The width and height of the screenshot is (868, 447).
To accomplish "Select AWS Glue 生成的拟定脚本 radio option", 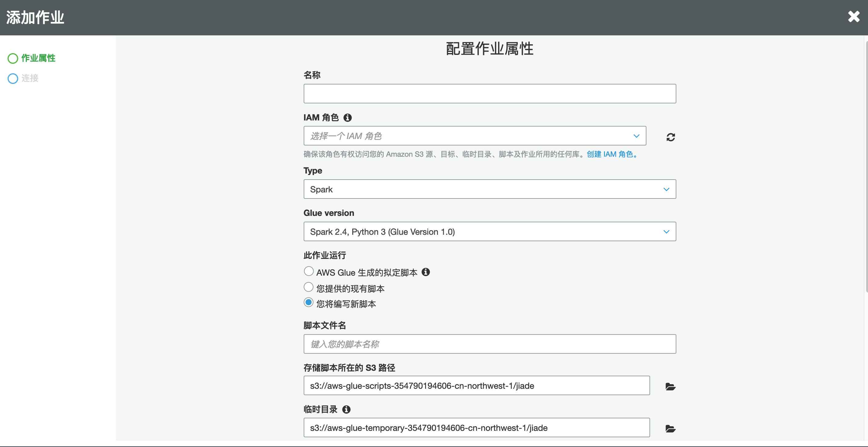I will click(x=308, y=271).
